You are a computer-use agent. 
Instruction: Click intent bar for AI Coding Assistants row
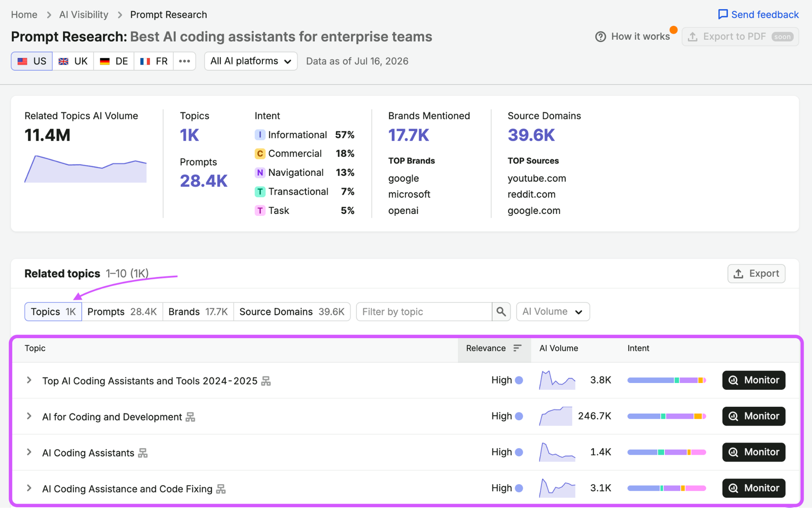point(667,452)
